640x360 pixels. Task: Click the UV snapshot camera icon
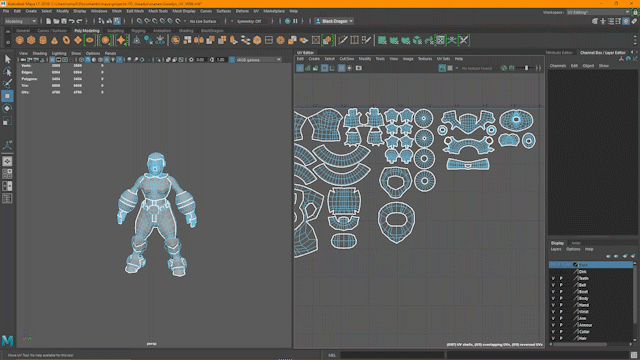(x=358, y=68)
